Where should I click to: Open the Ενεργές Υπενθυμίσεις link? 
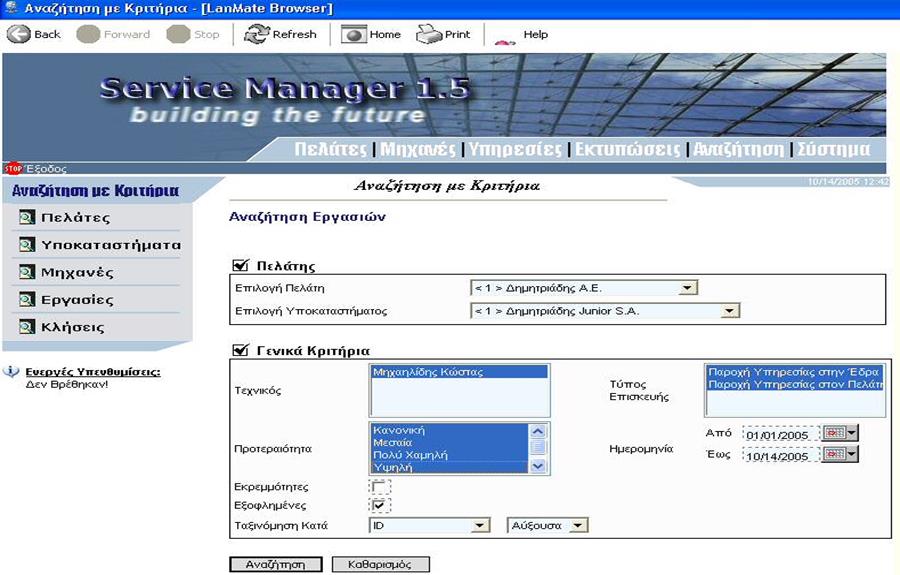coord(93,372)
